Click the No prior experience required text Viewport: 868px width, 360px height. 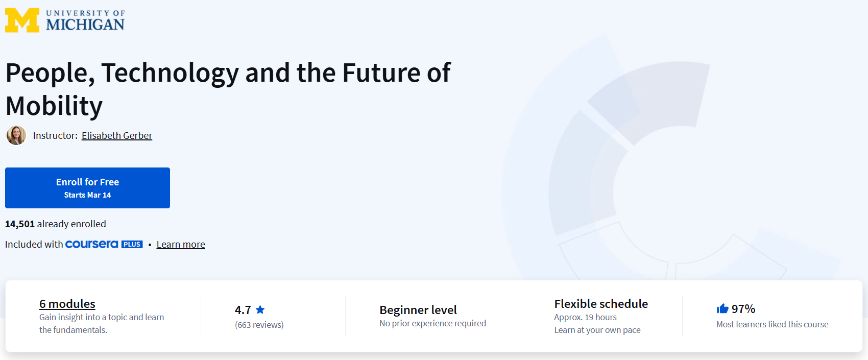point(432,323)
